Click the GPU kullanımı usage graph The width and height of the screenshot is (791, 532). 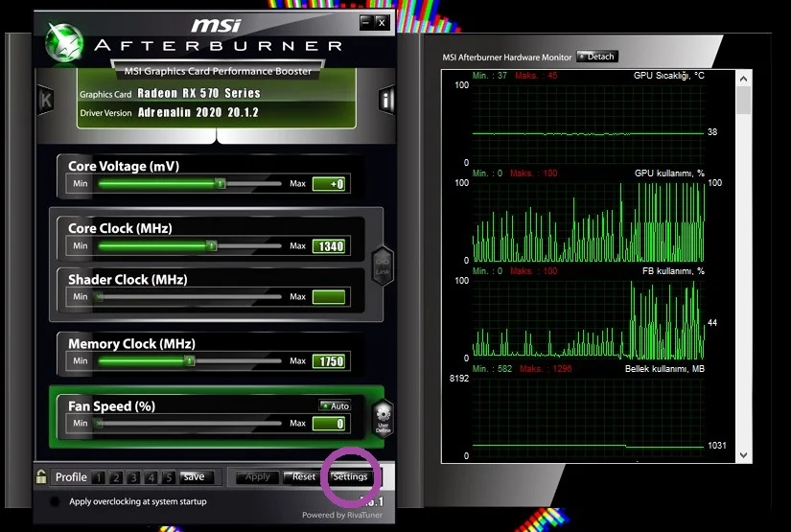588,221
